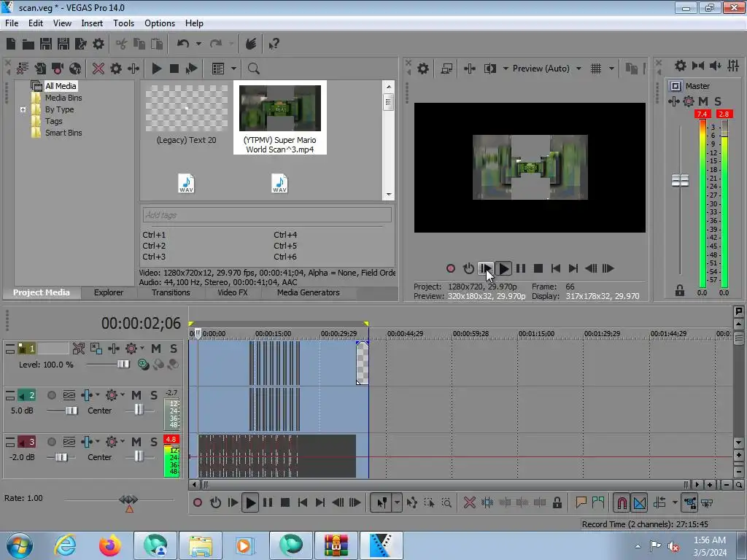This screenshot has height=560, width=747.
Task: Click the Insert Marker icon
Action: [581, 502]
